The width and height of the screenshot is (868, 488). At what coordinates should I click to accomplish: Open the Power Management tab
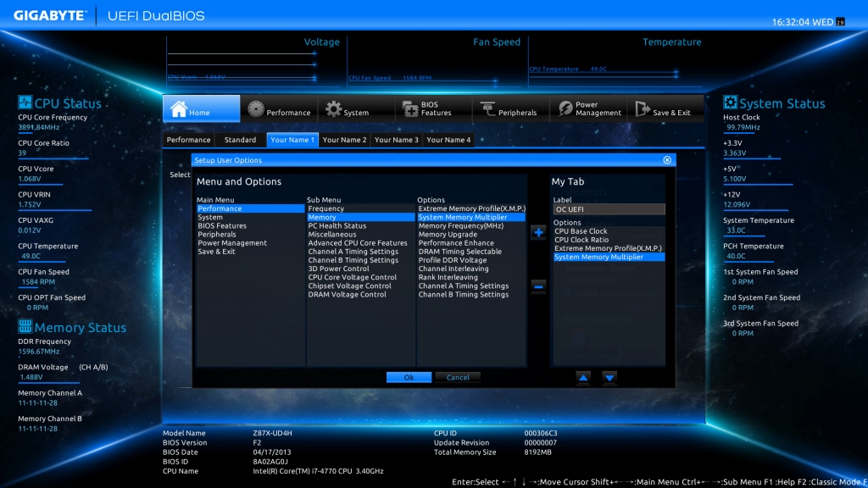click(x=588, y=108)
